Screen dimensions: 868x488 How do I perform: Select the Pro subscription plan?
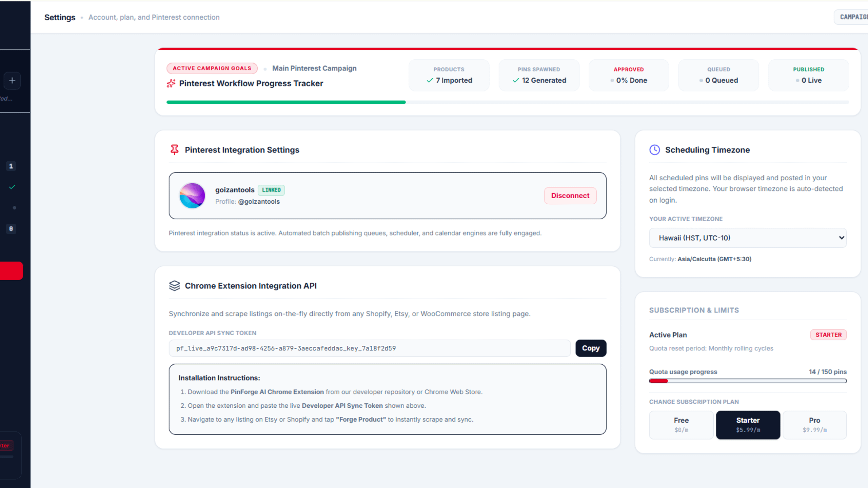click(x=814, y=425)
